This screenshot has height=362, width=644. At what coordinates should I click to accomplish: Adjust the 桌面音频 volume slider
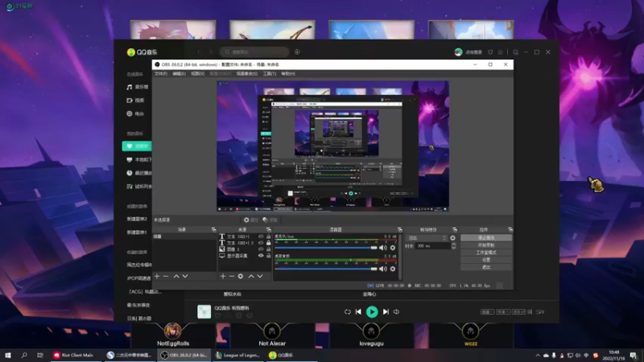pos(326,269)
